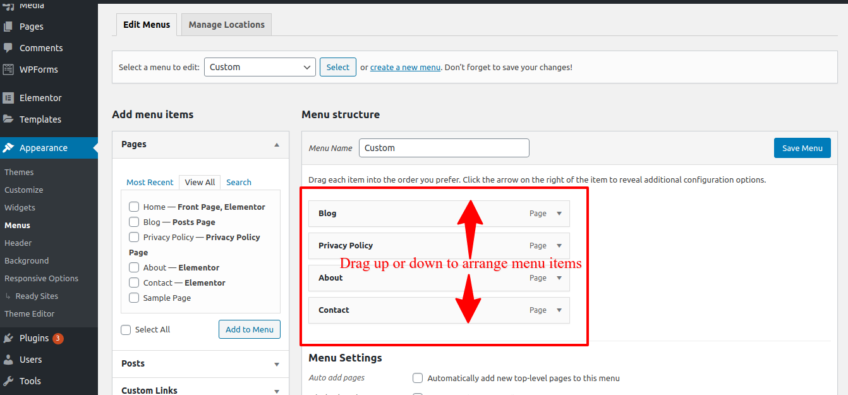Expand the Contact menu item options
Image resolution: width=848 pixels, height=395 pixels.
click(x=559, y=310)
